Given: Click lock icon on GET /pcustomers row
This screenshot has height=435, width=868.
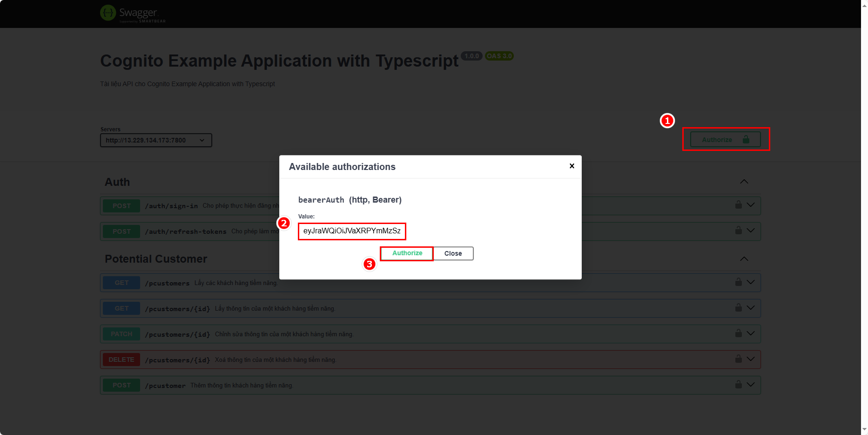Looking at the screenshot, I should 738,282.
